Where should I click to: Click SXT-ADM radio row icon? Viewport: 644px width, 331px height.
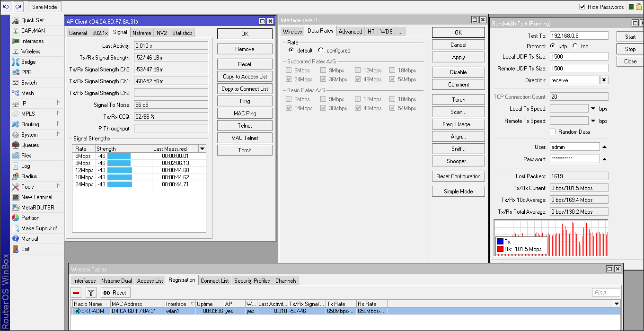pos(77,311)
